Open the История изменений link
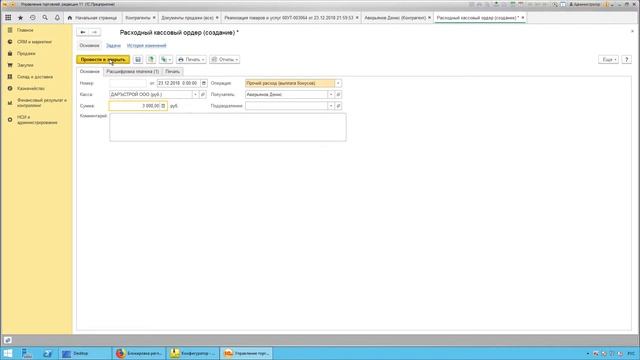The width and height of the screenshot is (640, 360). coord(147,46)
